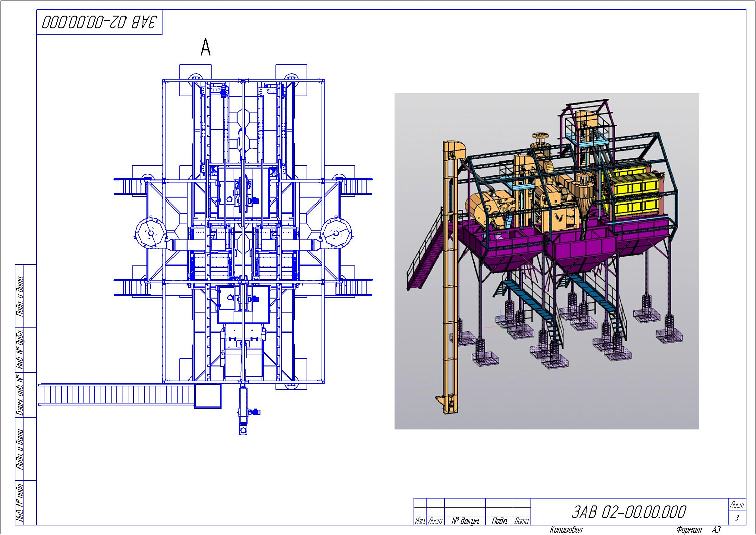Click the view label letter A
This screenshot has width=756, height=535.
click(x=205, y=48)
